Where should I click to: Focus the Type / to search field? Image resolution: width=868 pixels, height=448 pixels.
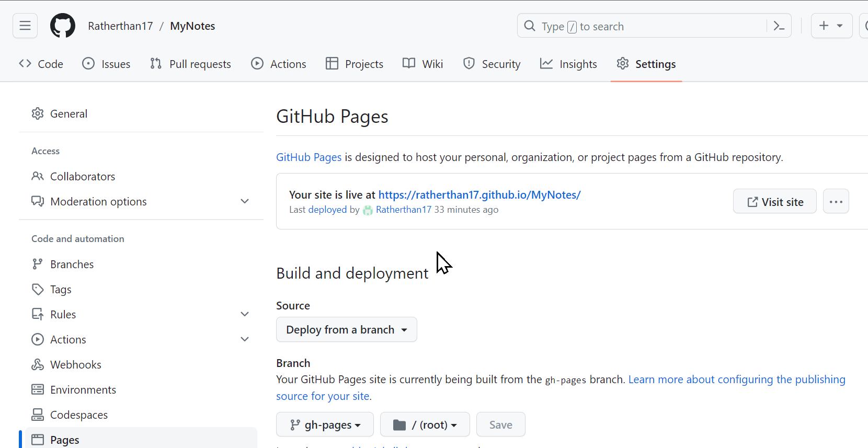click(x=654, y=26)
